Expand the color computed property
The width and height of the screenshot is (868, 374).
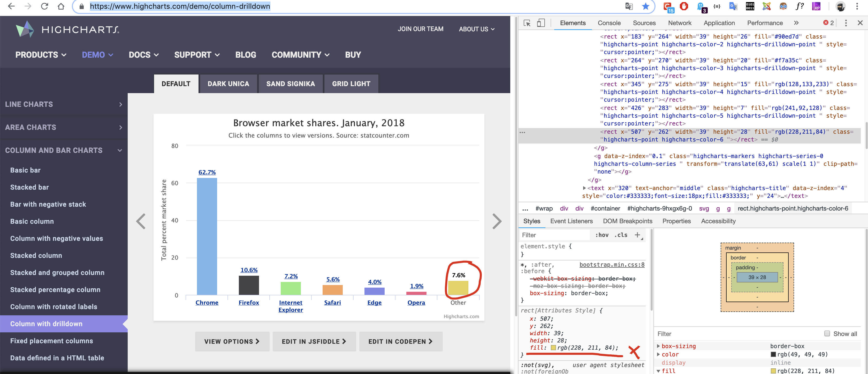coord(658,354)
